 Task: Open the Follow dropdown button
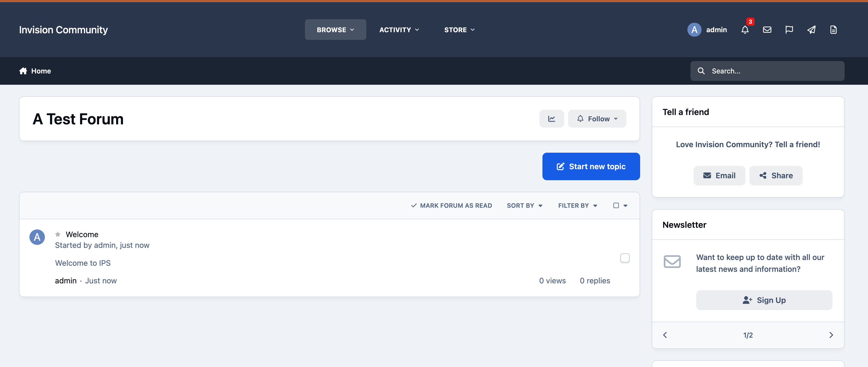click(597, 119)
